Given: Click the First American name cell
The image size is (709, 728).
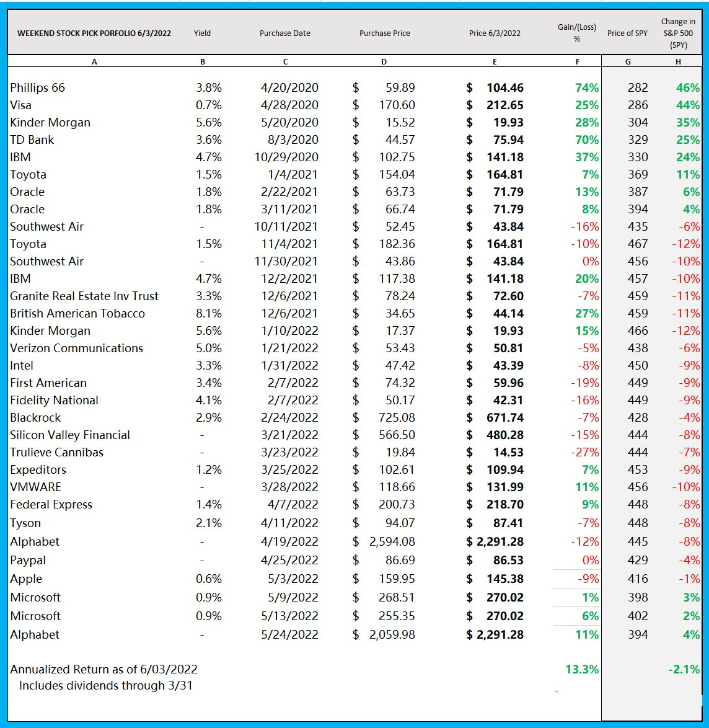Looking at the screenshot, I should point(48,383).
